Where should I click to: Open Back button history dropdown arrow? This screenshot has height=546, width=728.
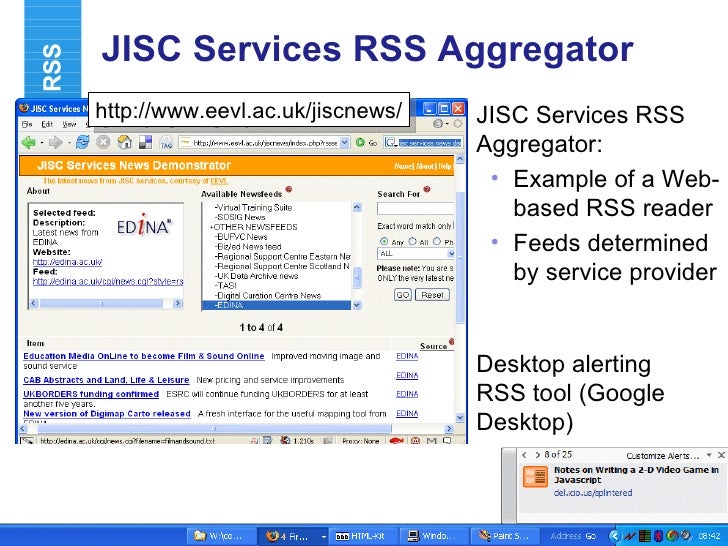(x=42, y=143)
